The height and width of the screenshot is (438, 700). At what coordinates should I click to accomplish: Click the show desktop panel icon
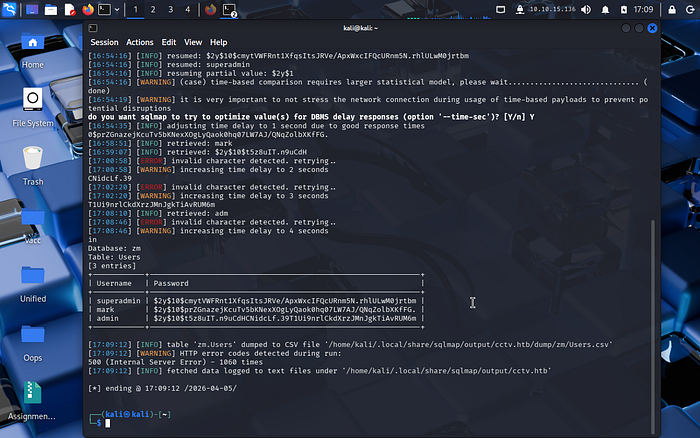[32, 9]
